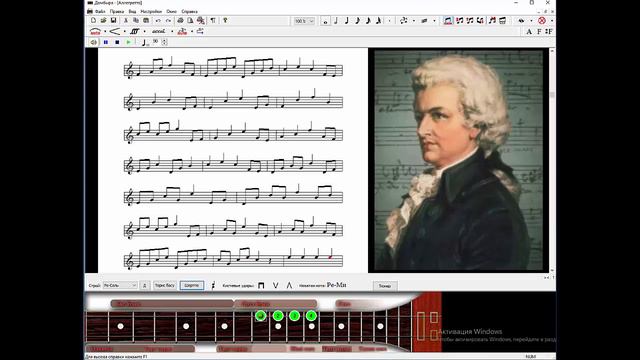Click the red highlighted note in the score
The height and width of the screenshot is (360, 640).
click(x=331, y=254)
